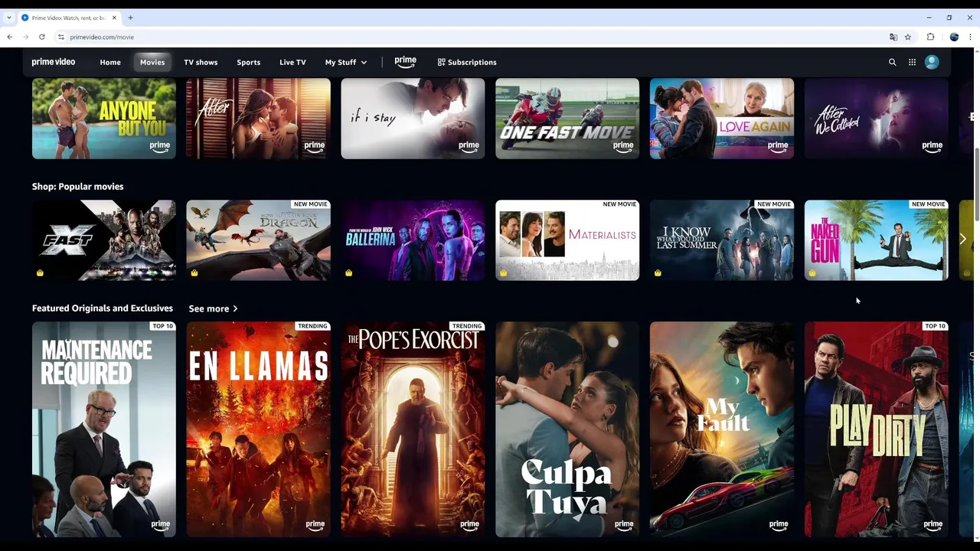Image resolution: width=980 pixels, height=551 pixels.
Task: Click the Chrome profile icon in toolbar
Action: click(x=954, y=37)
